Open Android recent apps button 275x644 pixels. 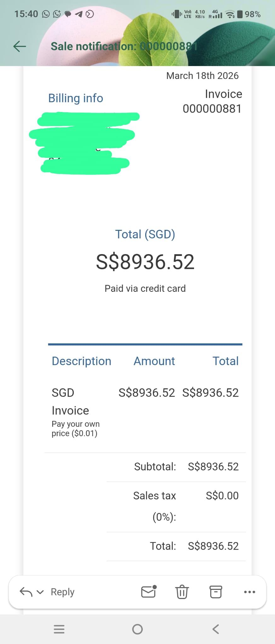(59, 629)
